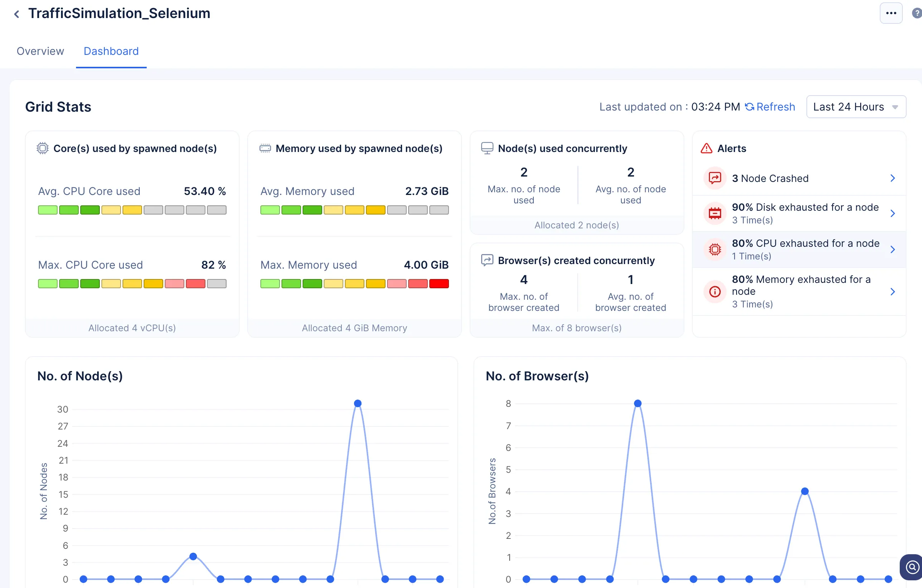The image size is (922, 588).
Task: Switch to the Overview tab
Action: 40,51
